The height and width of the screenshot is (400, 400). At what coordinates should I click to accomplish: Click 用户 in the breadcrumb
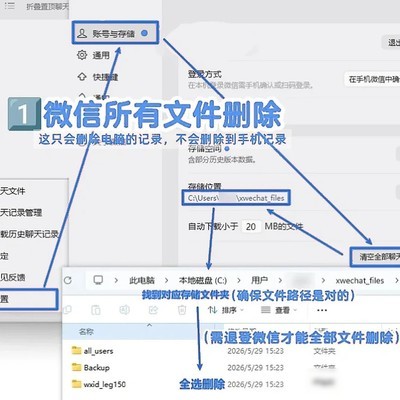259,281
